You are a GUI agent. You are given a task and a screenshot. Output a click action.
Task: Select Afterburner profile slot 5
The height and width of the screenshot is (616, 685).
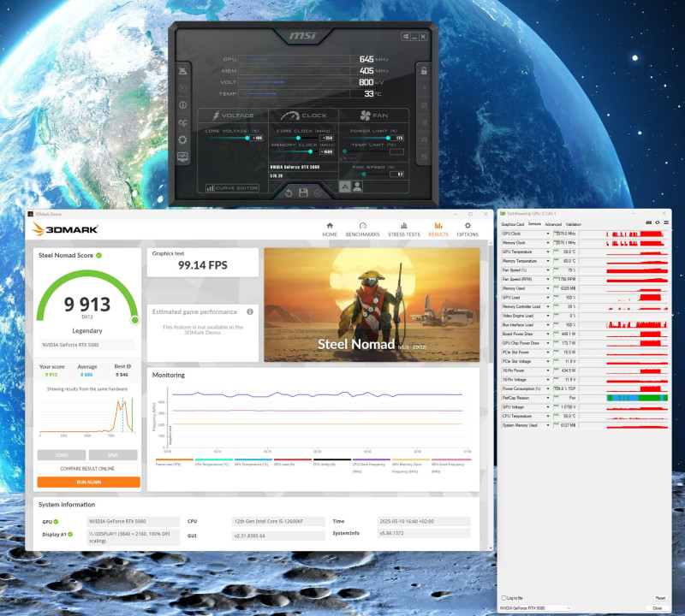click(x=424, y=157)
